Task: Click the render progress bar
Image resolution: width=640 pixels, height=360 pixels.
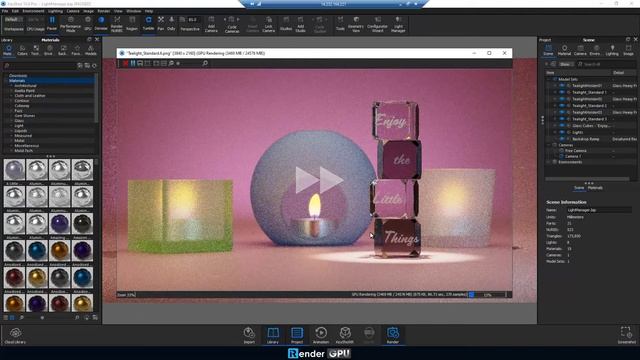Action: pyautogui.click(x=488, y=294)
